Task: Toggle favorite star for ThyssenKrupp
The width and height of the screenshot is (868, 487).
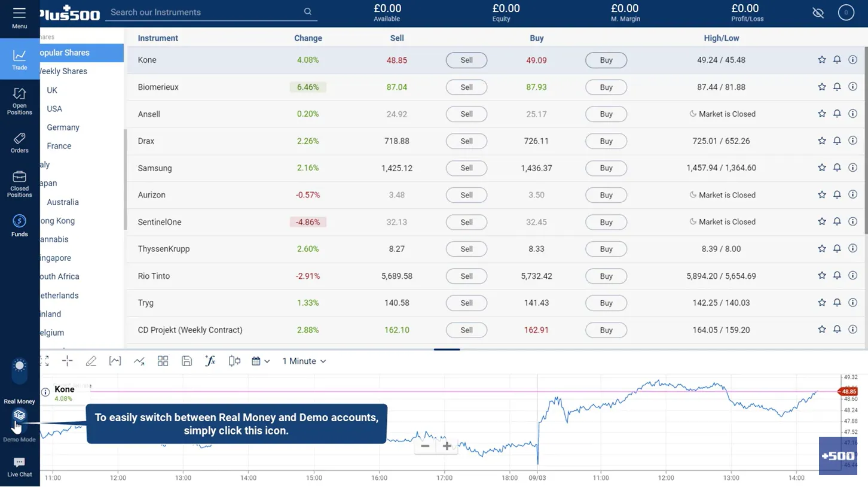Action: (822, 249)
